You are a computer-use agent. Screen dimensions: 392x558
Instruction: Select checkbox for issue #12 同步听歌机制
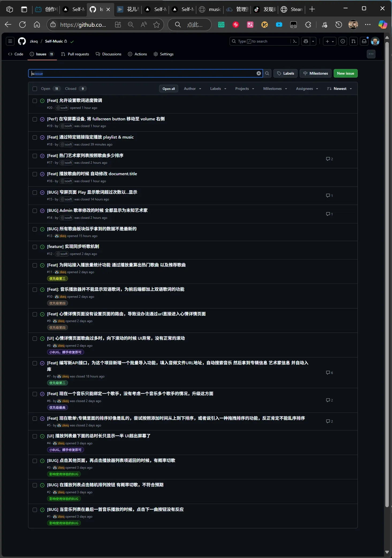35,247
